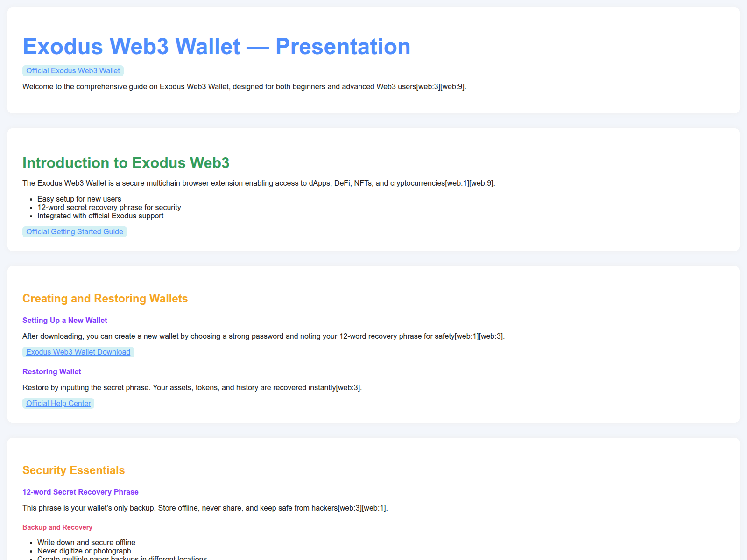This screenshot has width=747, height=560.
Task: Click the 'Welcome to the comprehensive guide' paragraph
Action: [x=245, y=86]
